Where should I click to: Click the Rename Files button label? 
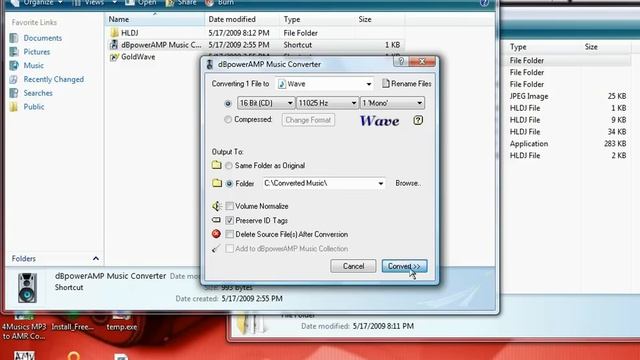click(x=411, y=83)
